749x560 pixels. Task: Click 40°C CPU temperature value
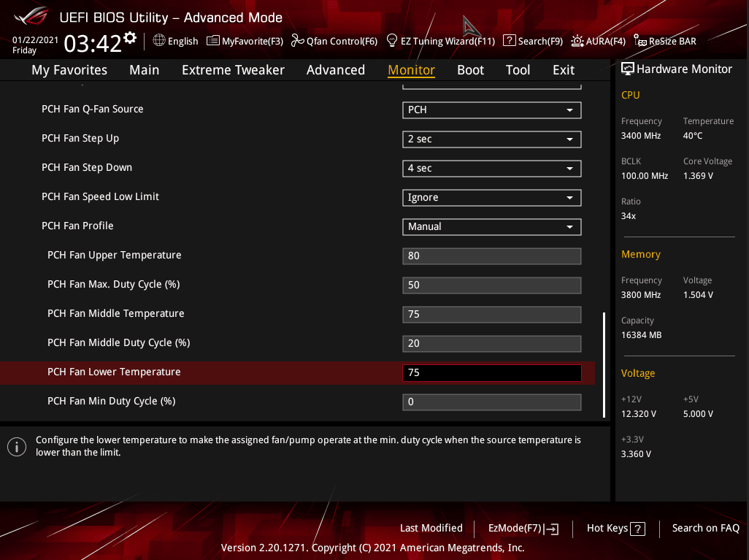click(x=693, y=136)
